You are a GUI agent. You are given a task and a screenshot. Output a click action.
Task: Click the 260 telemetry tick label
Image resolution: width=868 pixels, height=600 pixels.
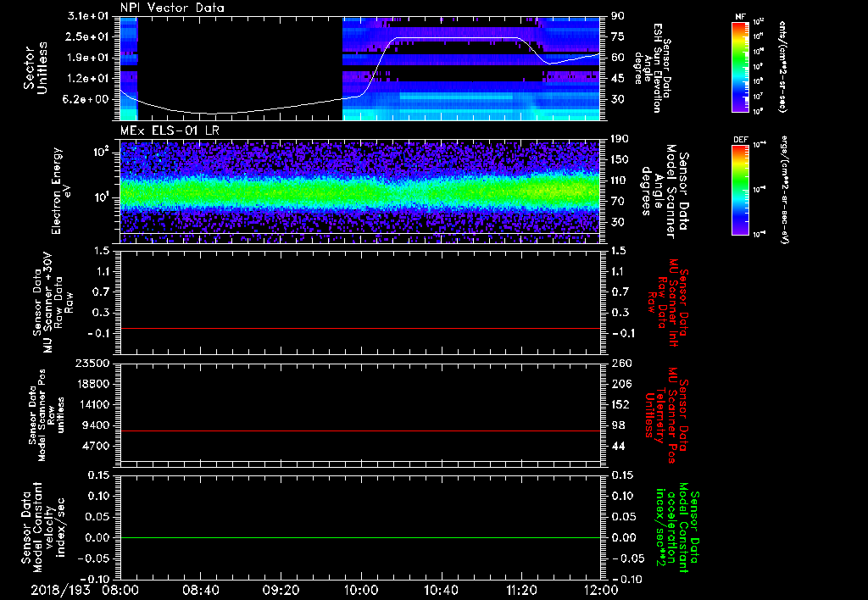[x=620, y=363]
